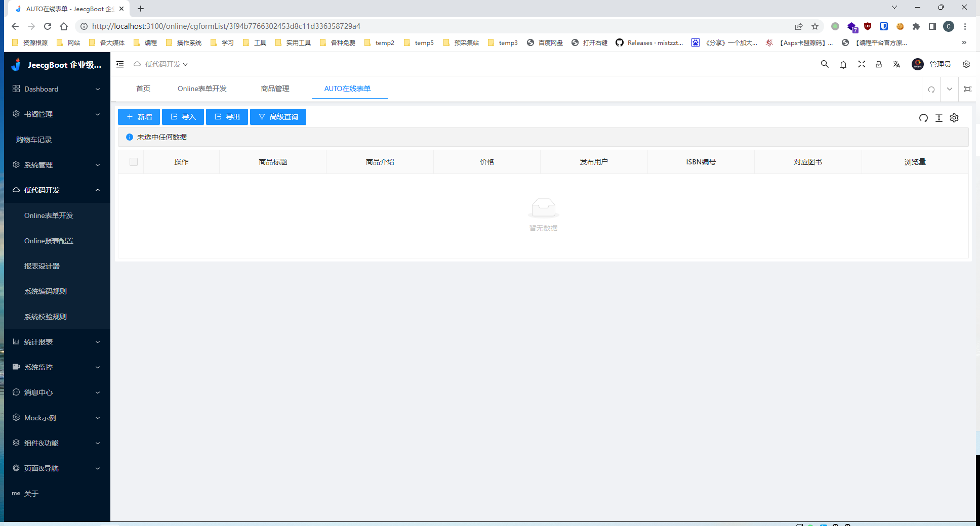Image resolution: width=980 pixels, height=526 pixels.
Task: Click the 导入 button
Action: pos(183,117)
